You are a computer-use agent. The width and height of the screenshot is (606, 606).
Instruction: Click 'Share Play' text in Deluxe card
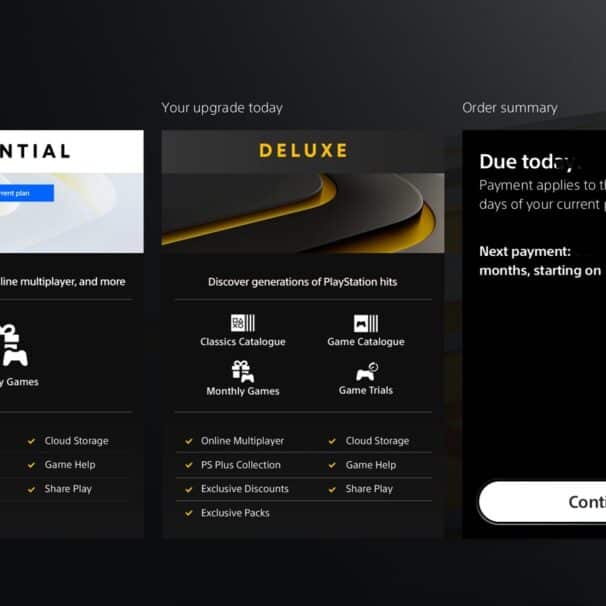point(369,489)
